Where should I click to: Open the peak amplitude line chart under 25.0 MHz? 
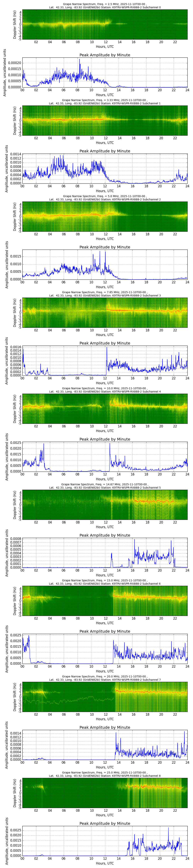pyautogui.click(x=105, y=841)
